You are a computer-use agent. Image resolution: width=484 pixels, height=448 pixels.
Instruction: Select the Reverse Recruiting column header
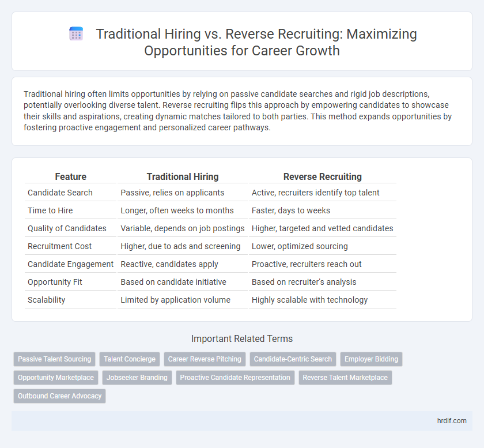[x=323, y=177]
